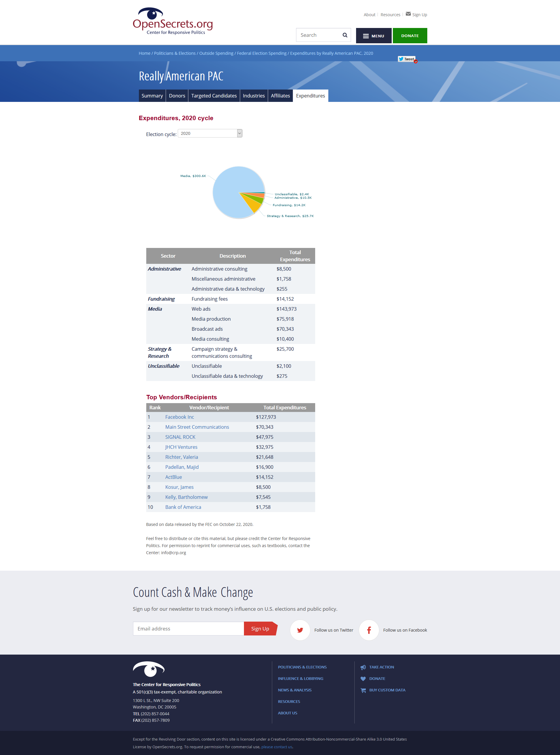
Task: Open footer News & Analysis link
Action: [295, 690]
